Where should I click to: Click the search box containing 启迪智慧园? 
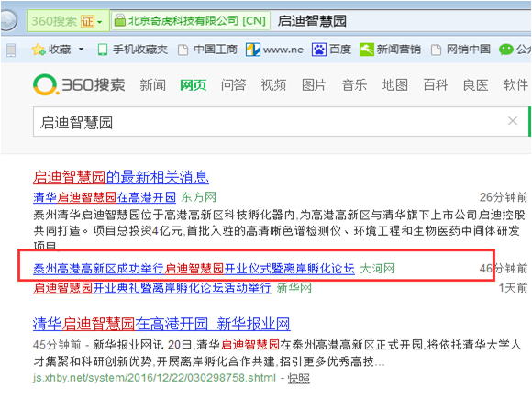[x=281, y=121]
